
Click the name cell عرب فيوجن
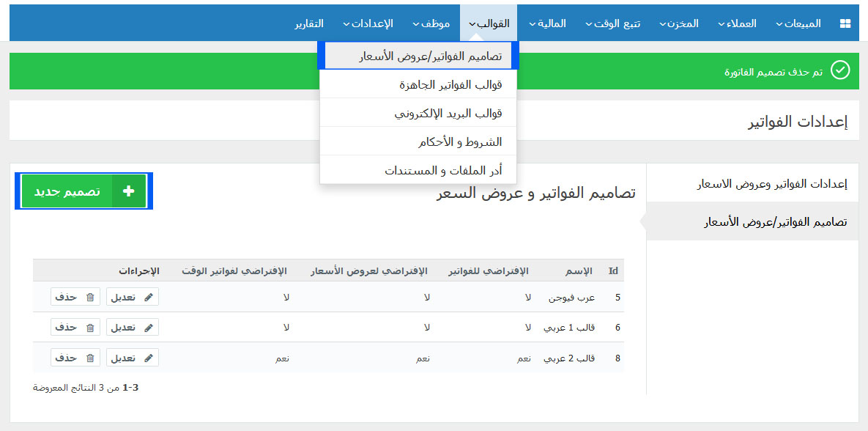click(572, 297)
